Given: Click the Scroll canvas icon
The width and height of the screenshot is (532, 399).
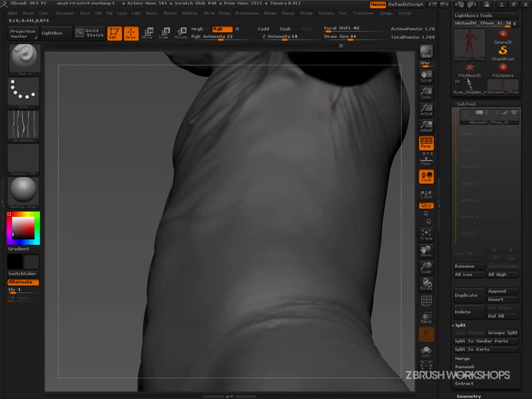Looking at the screenshot, I should [426, 76].
